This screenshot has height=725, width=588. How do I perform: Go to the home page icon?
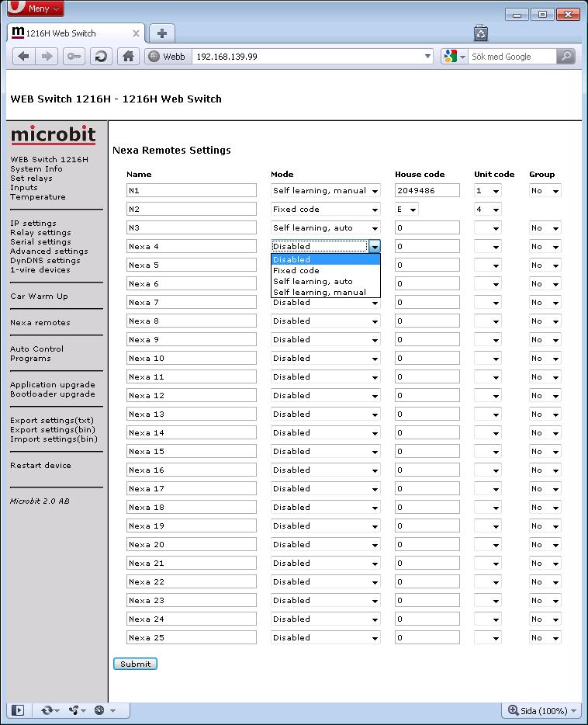(x=129, y=57)
